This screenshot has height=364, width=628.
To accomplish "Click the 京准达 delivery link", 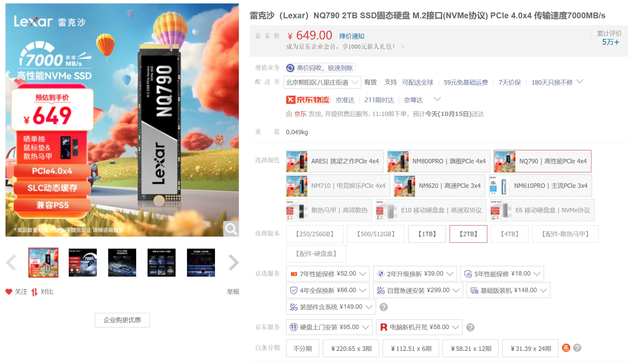I will (x=345, y=100).
